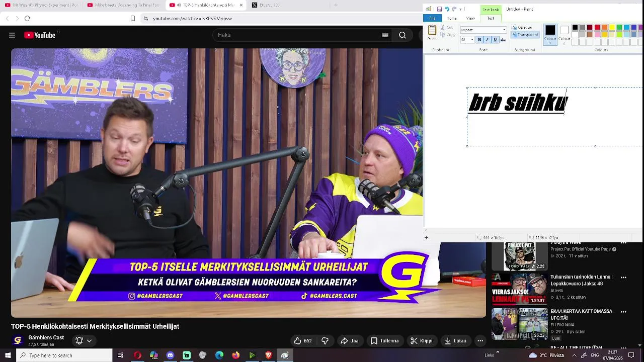Open Firefox from the taskbar
This screenshot has height=362, width=644.
click(235, 355)
